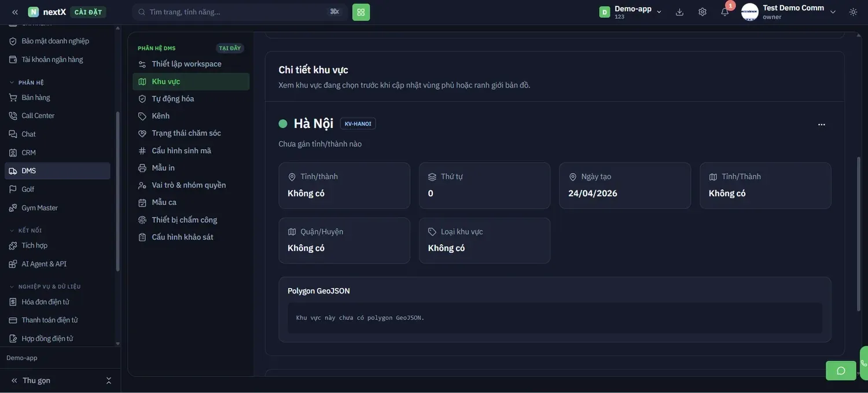Open notifications bell with badge
This screenshot has width=868, height=393.
(725, 12)
